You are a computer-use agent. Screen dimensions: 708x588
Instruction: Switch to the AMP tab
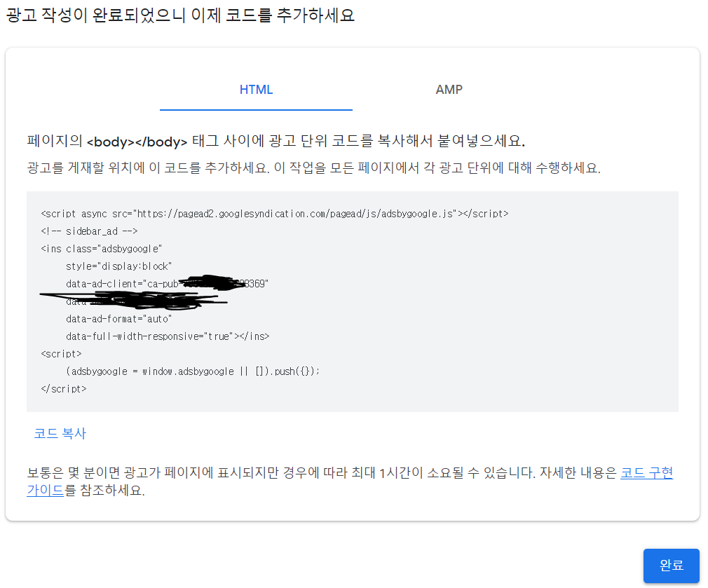click(449, 90)
